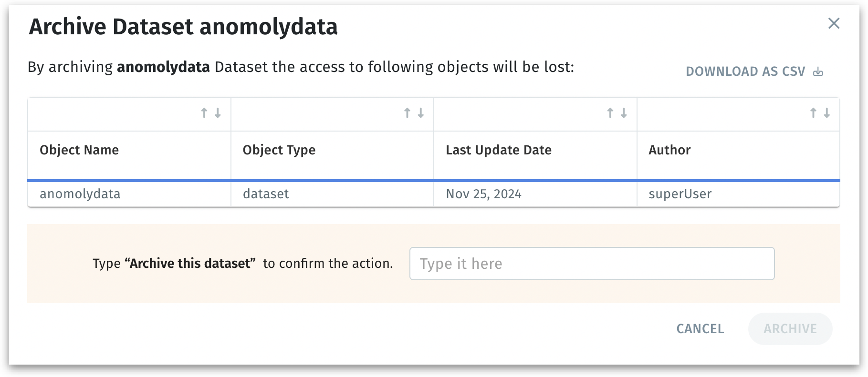Select the superUser author cell
868x377 pixels.
click(680, 194)
